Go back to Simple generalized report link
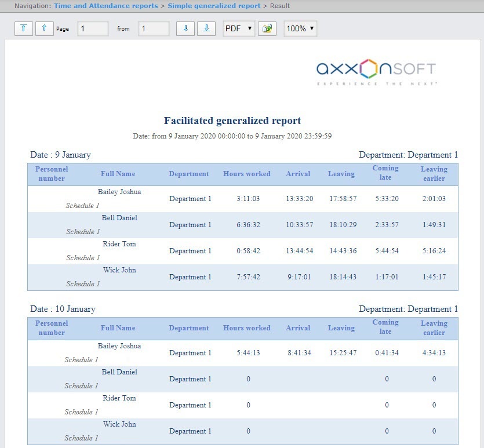The height and width of the screenshot is (448, 484). coord(214,6)
